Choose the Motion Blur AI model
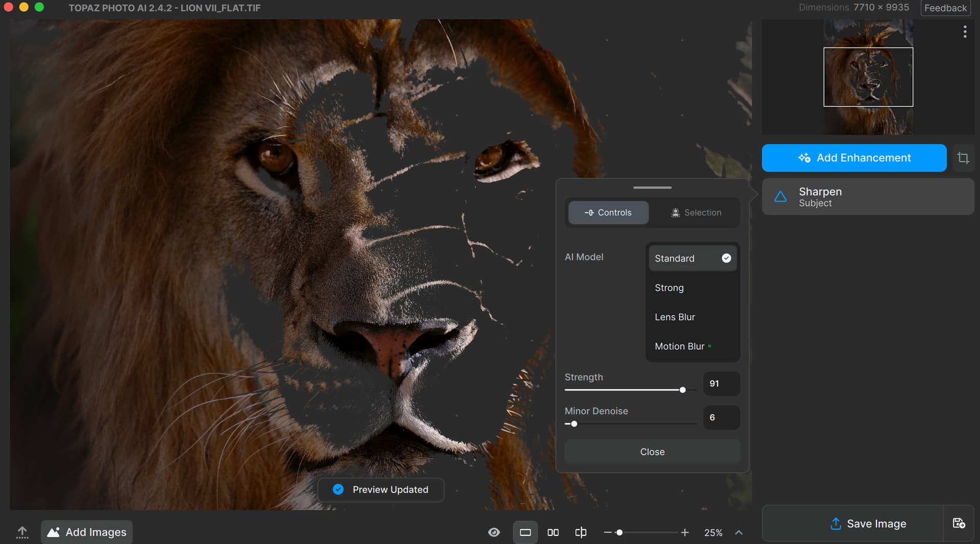This screenshot has width=980, height=544. (x=692, y=346)
